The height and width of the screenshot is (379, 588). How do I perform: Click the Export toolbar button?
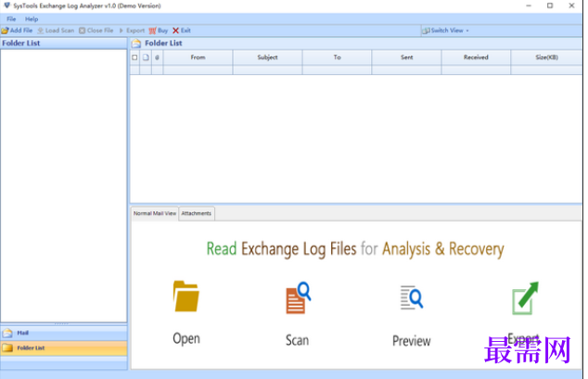132,31
